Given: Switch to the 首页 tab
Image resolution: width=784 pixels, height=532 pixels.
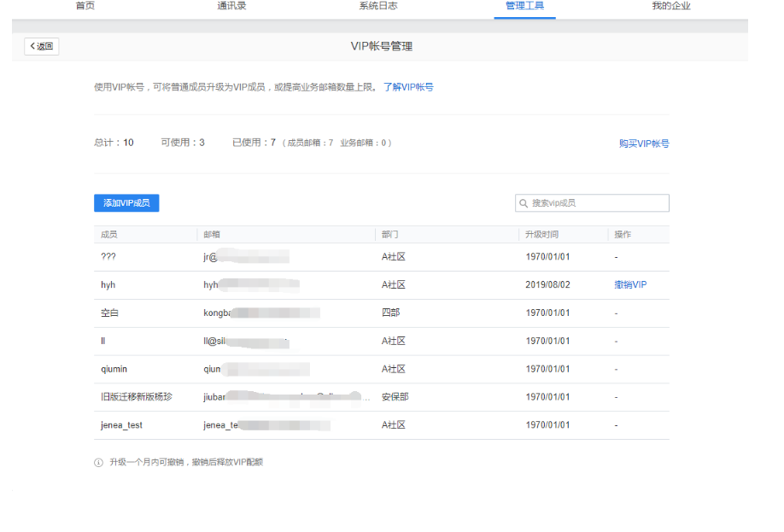Looking at the screenshot, I should (85, 6).
